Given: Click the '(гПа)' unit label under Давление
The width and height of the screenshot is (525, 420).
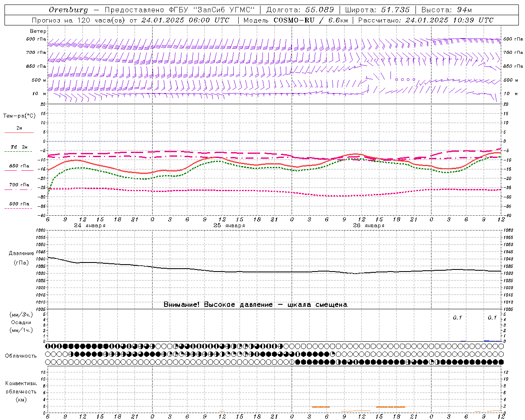Looking at the screenshot, I should [21, 262].
